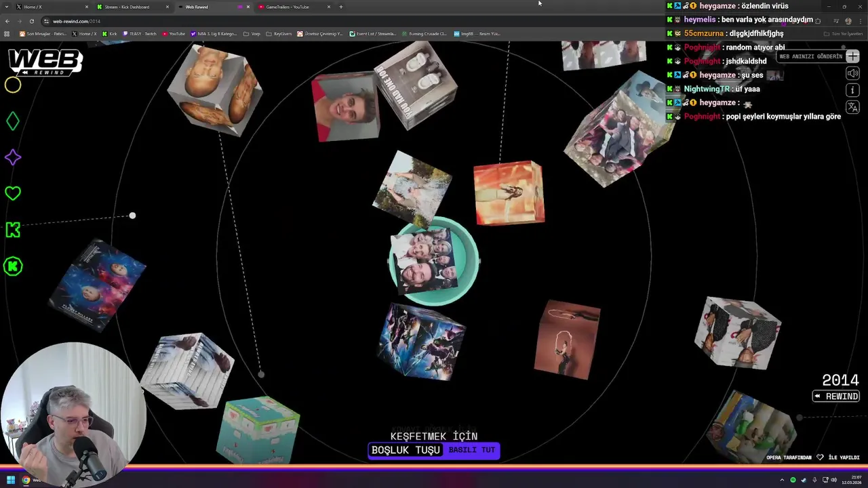Viewport: 868px width, 488px height.
Task: Open the Kick bookmark
Action: (x=110, y=33)
